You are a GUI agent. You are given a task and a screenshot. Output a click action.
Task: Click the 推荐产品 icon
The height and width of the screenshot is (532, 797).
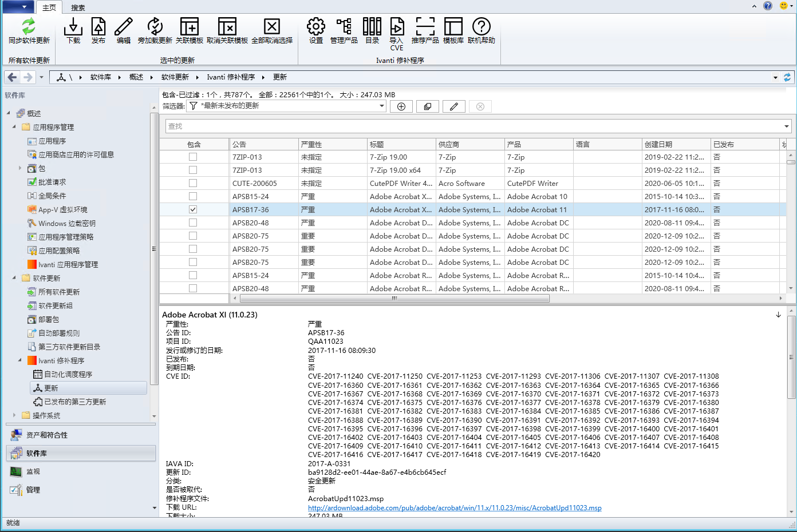(x=425, y=26)
